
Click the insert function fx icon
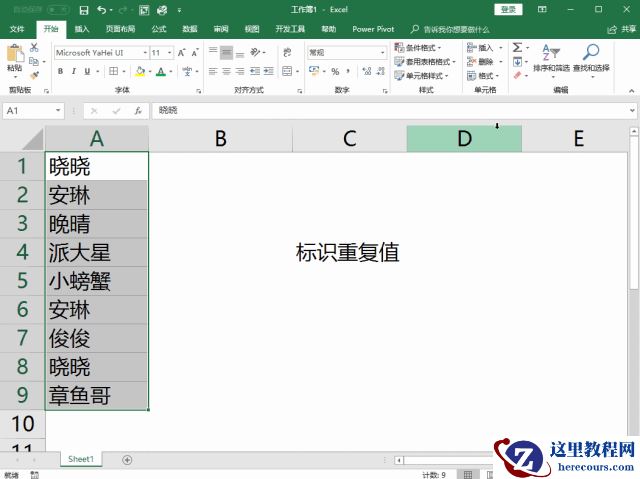138,111
